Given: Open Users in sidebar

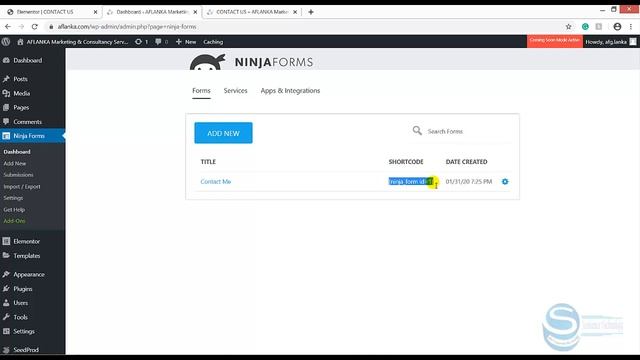Looking at the screenshot, I should tap(21, 303).
